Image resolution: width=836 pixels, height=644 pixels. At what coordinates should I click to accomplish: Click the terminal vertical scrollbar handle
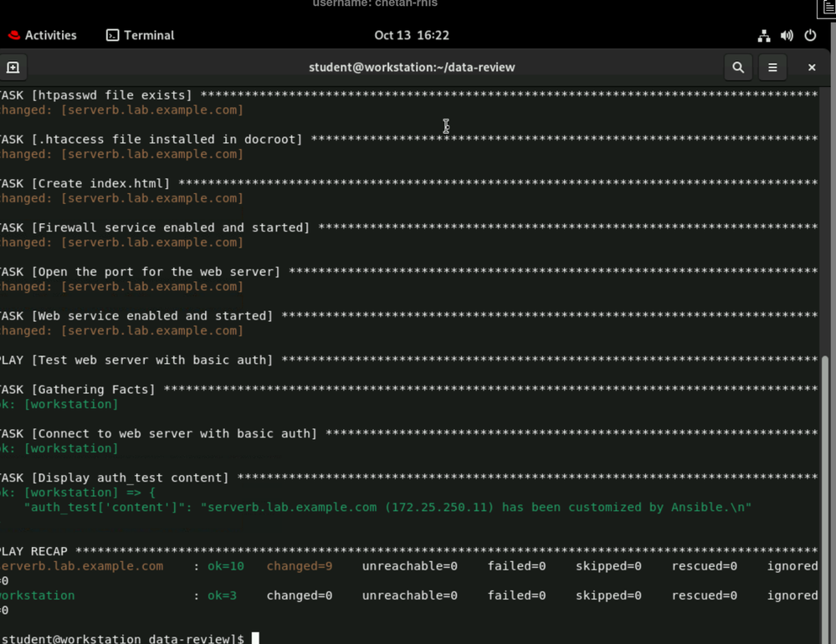coord(827,493)
